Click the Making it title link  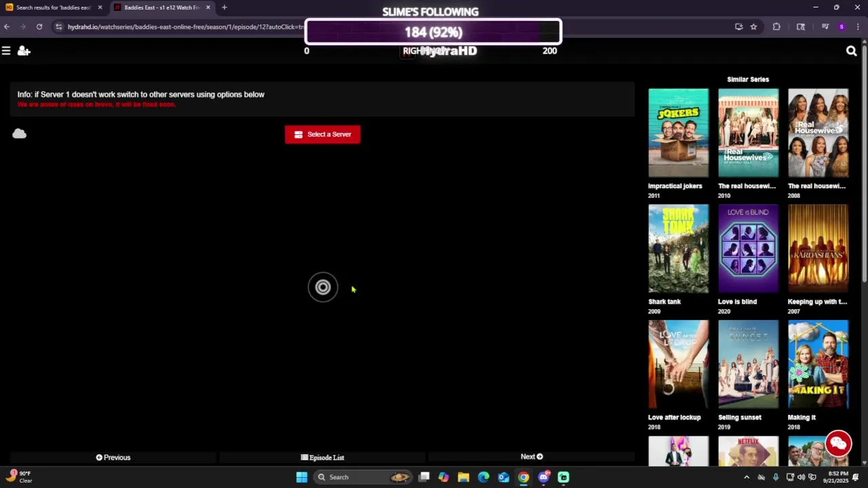click(802, 418)
